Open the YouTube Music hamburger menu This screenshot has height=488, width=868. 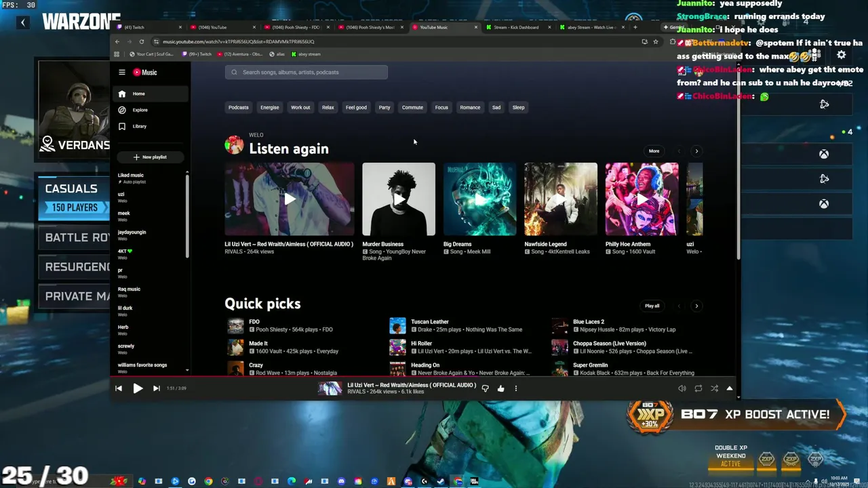[122, 73]
